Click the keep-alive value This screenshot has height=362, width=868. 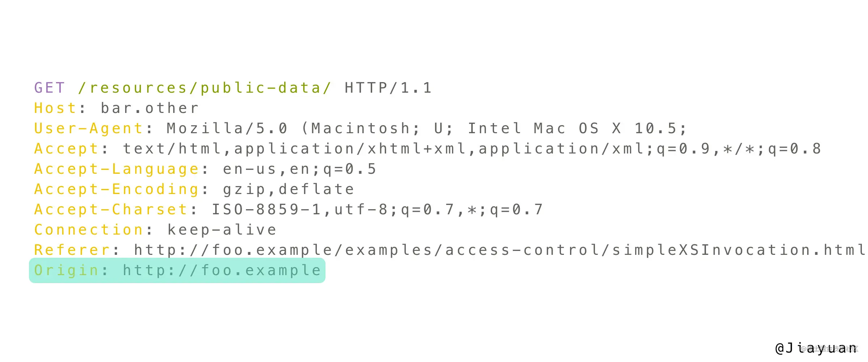point(222,230)
